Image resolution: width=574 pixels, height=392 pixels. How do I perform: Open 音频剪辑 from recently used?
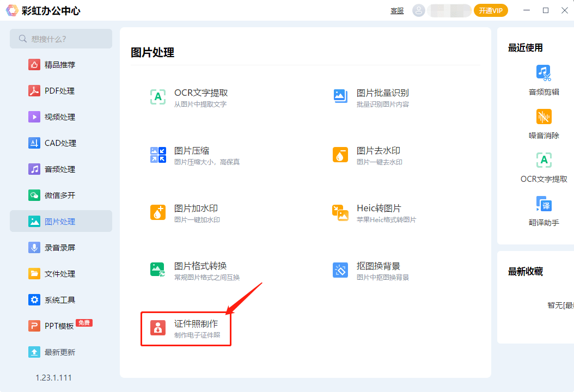(x=544, y=73)
